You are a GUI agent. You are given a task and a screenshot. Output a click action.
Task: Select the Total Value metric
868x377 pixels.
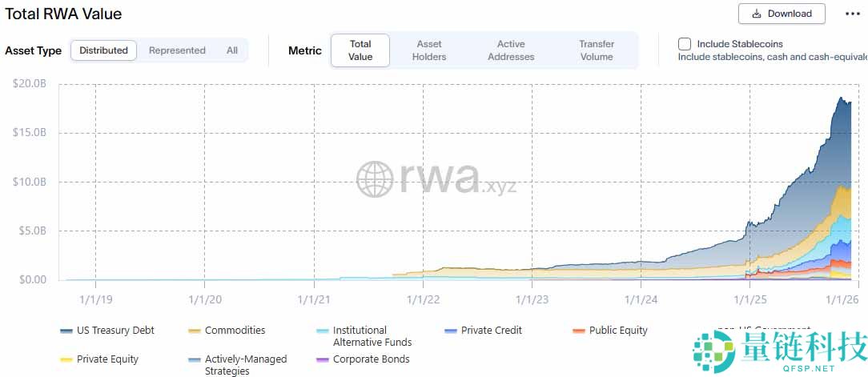tap(360, 50)
